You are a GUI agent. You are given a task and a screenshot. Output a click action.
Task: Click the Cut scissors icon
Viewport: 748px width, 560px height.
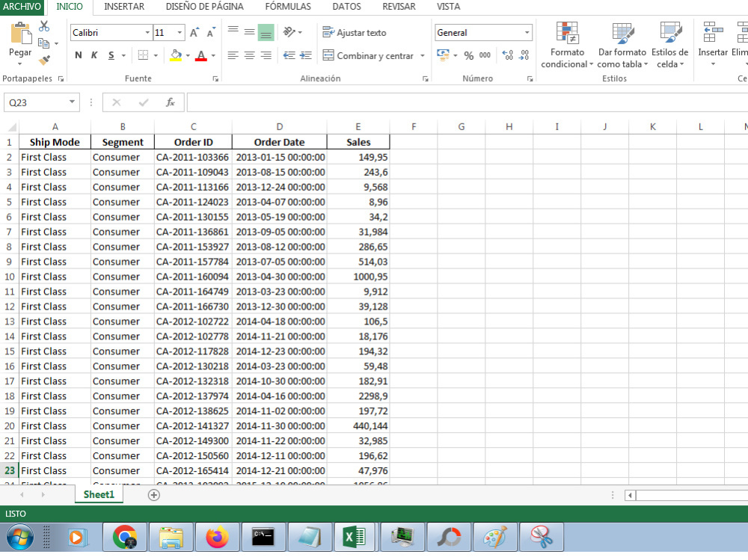(x=44, y=26)
